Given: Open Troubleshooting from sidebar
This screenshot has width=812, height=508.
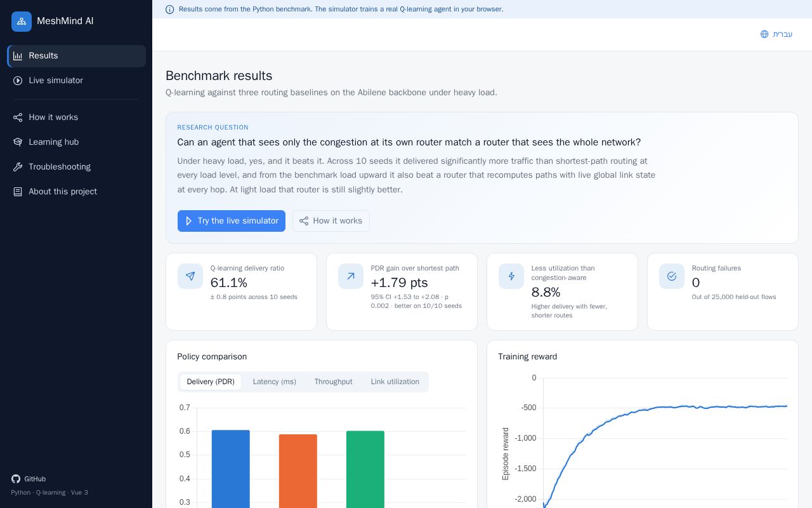Looking at the screenshot, I should (77, 167).
